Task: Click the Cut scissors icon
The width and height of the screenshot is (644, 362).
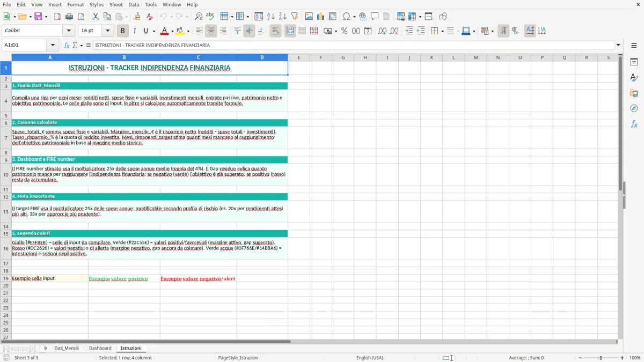Action: 95,17
